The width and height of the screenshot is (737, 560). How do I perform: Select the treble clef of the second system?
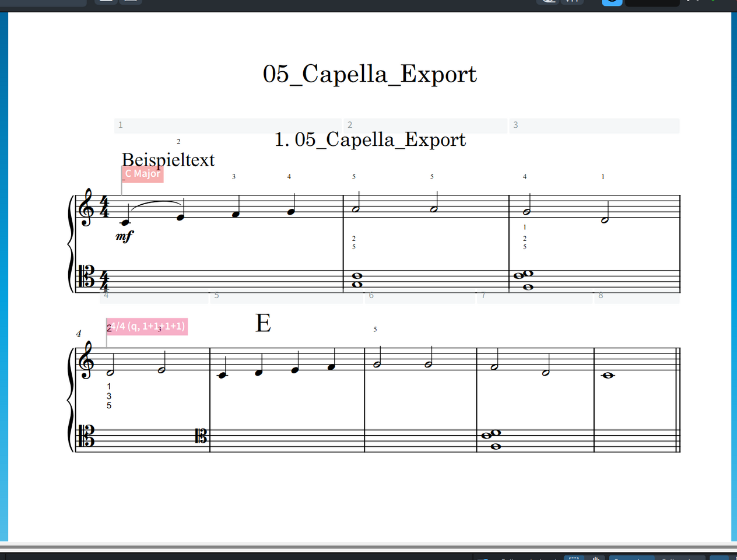click(x=86, y=360)
